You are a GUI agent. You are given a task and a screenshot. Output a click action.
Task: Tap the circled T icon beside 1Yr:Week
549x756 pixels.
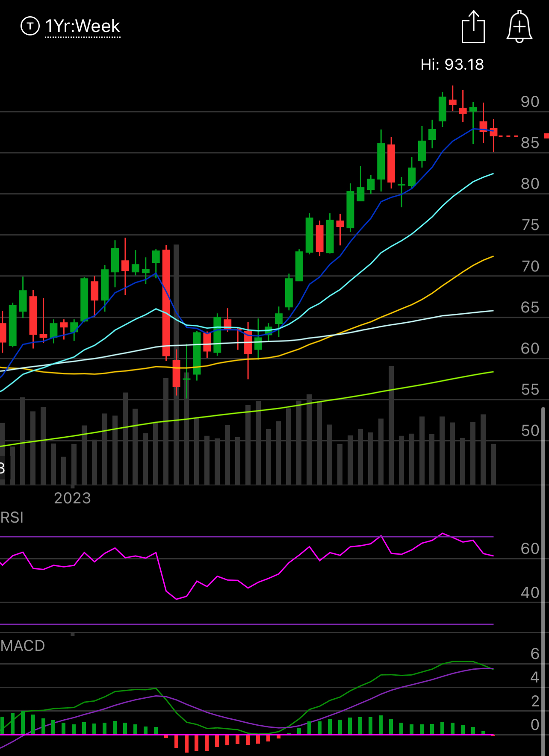coord(30,26)
